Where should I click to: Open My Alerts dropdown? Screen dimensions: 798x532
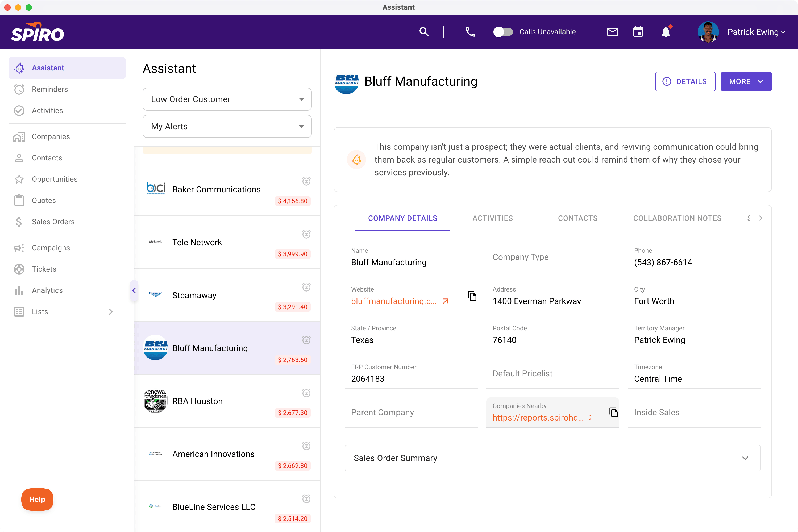coord(227,126)
